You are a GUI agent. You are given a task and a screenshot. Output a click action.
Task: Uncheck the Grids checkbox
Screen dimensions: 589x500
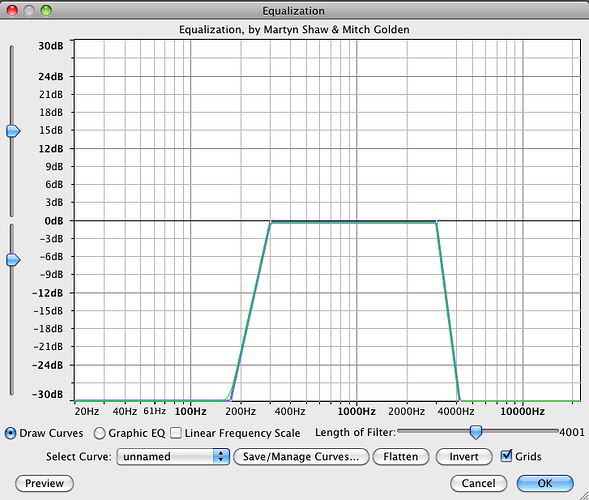506,456
